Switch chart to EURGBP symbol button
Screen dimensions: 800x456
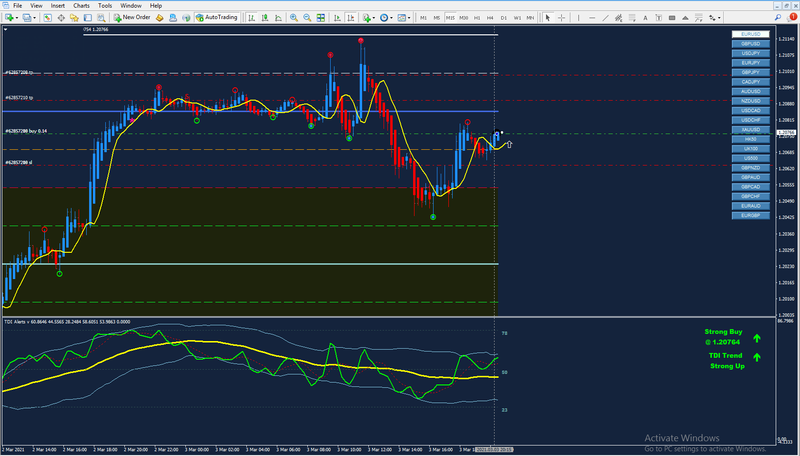point(751,216)
